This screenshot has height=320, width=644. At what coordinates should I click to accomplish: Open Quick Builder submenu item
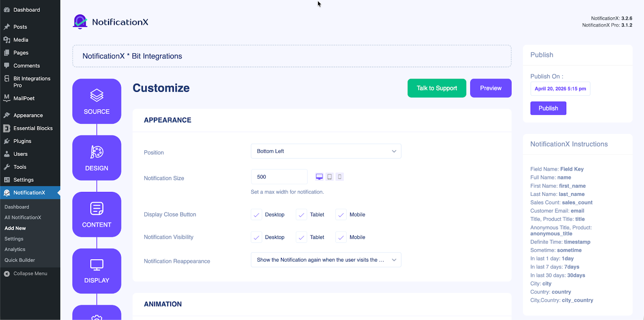tap(20, 260)
